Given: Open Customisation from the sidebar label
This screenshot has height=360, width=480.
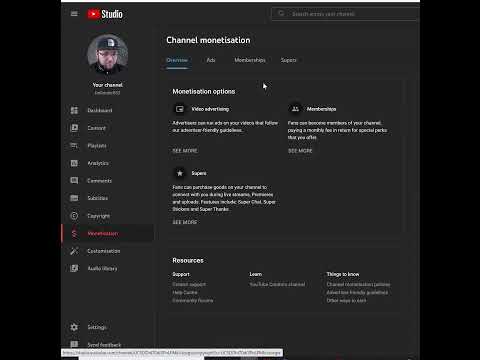Looking at the screenshot, I should pos(104,251).
